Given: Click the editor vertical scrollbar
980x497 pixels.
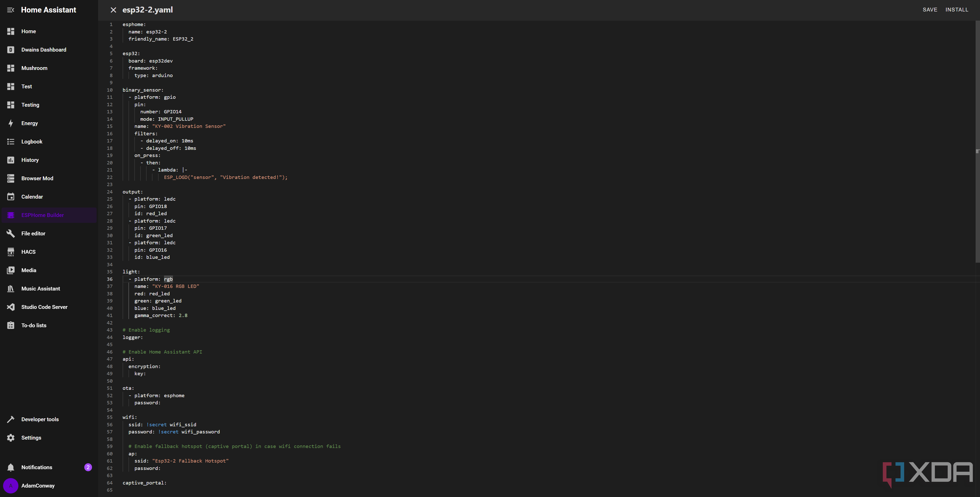Looking at the screenshot, I should click(x=977, y=141).
